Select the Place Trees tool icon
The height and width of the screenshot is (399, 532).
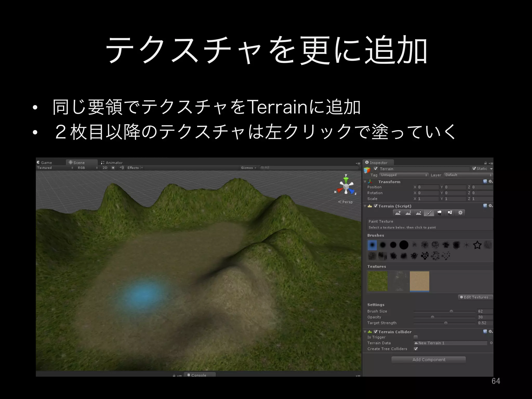(x=439, y=213)
